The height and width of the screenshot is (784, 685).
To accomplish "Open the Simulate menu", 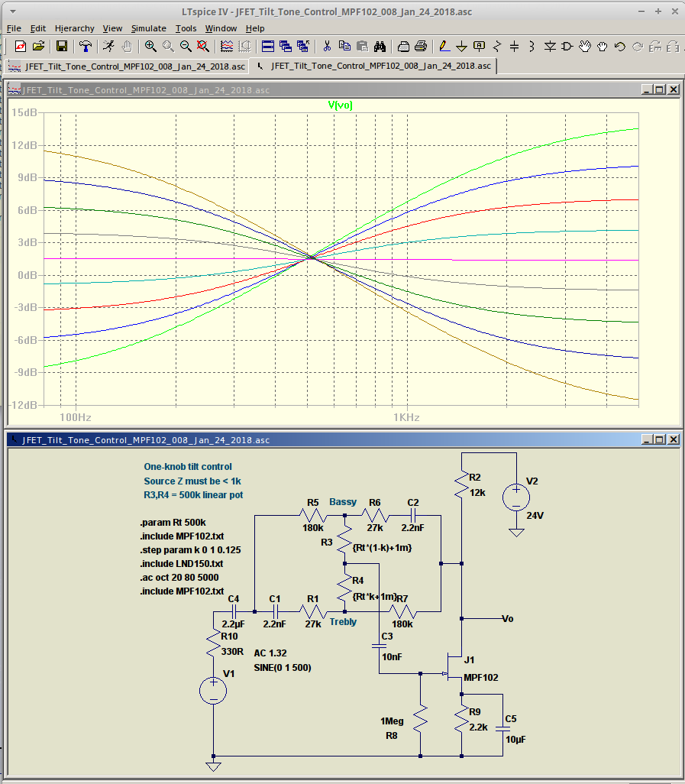I will coord(148,28).
